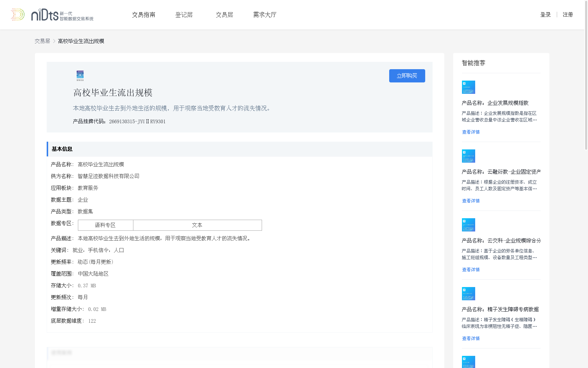Image resolution: width=588 pixels, height=368 pixels.
Task: Click the 登录 link
Action: [545, 15]
